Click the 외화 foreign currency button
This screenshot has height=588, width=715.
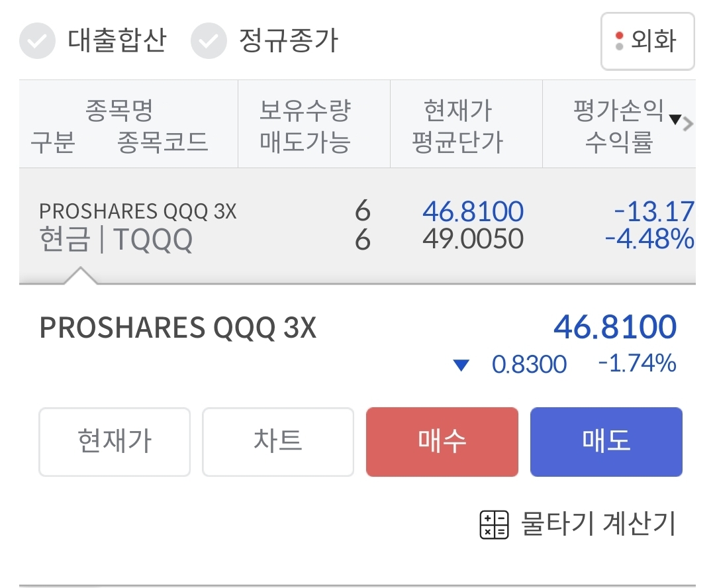click(647, 41)
